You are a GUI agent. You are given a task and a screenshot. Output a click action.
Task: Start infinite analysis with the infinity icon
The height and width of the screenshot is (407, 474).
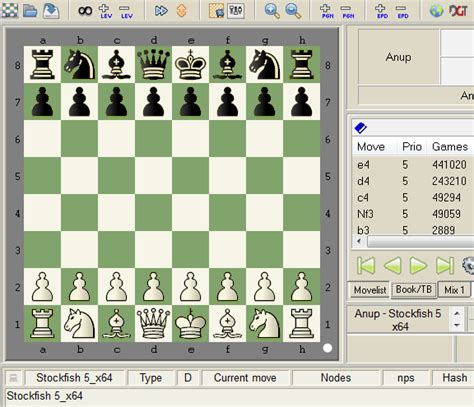(85, 11)
